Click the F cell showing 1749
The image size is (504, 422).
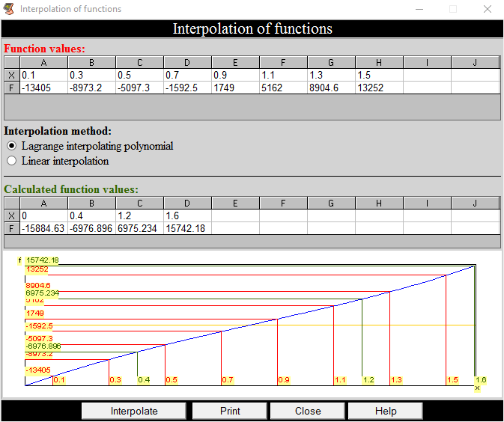click(x=235, y=88)
